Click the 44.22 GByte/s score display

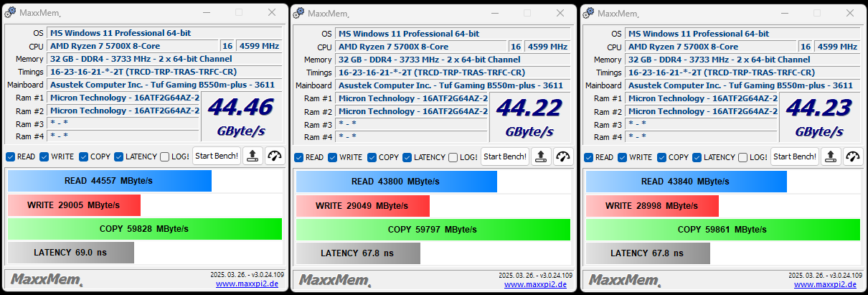(529, 118)
